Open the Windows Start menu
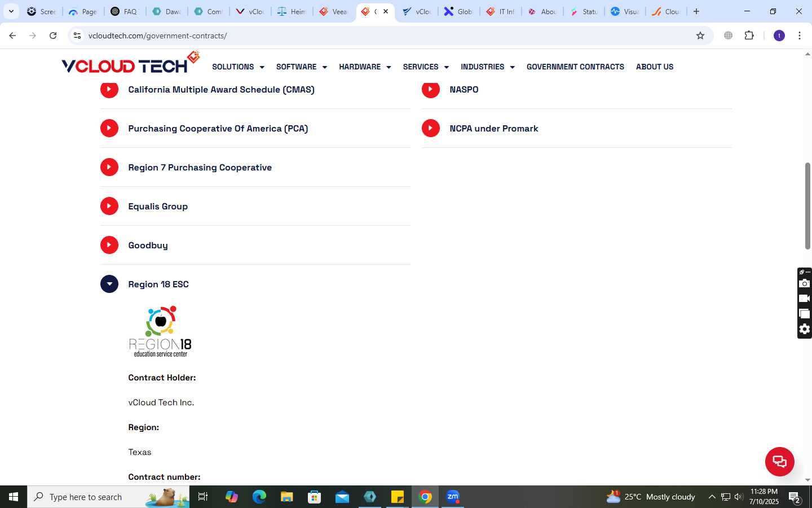 tap(14, 497)
